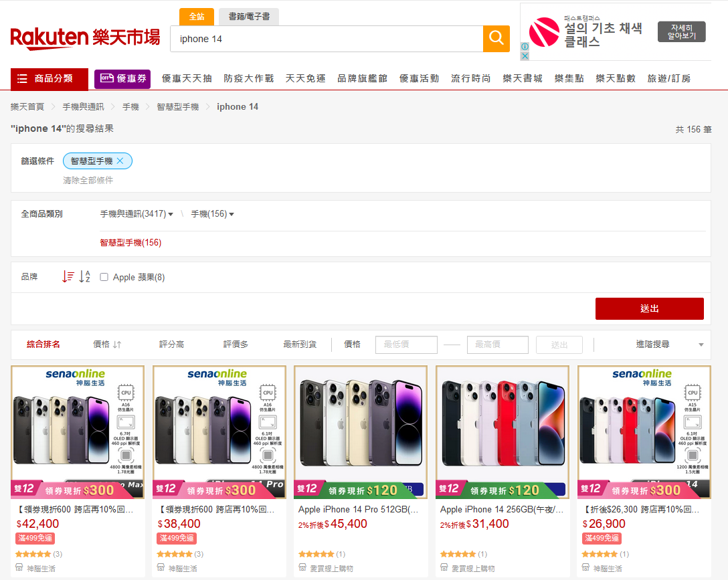Click shop icon beside 愛買線上購物 under iPhone 14 Pro 512GB
The width and height of the screenshot is (728, 580).
click(302, 567)
